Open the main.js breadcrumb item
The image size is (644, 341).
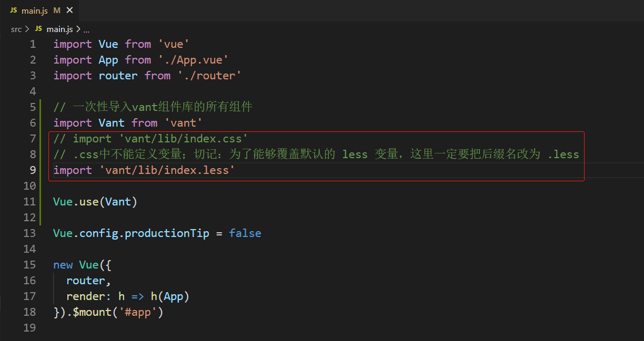pyautogui.click(x=59, y=29)
